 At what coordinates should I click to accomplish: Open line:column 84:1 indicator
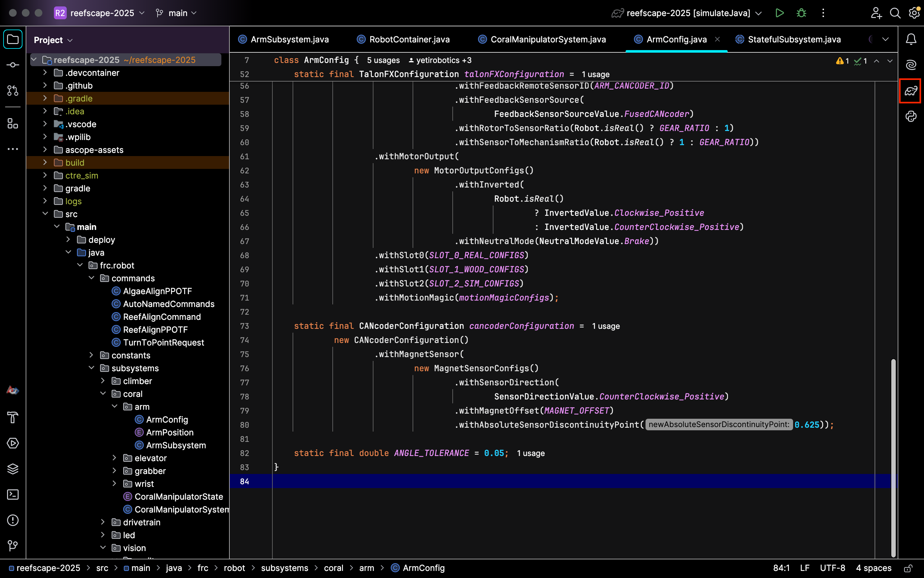(781, 568)
